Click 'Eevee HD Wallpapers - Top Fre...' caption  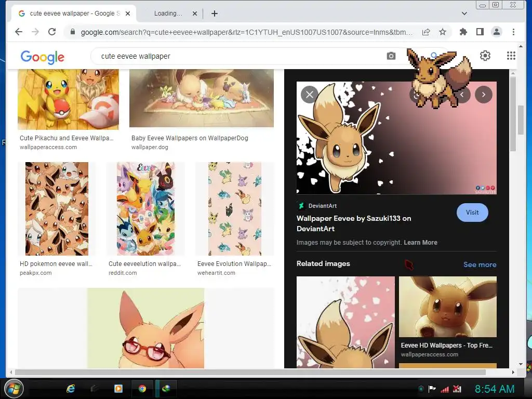click(x=446, y=345)
